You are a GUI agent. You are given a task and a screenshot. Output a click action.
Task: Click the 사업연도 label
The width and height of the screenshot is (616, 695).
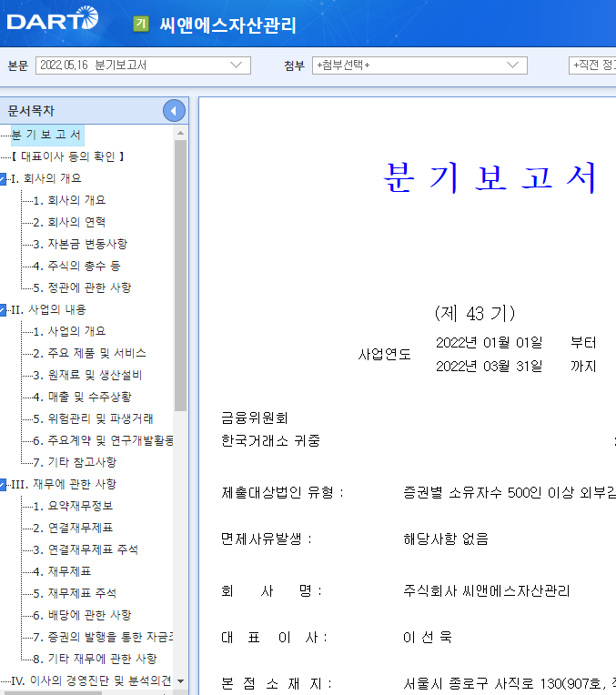(x=385, y=354)
